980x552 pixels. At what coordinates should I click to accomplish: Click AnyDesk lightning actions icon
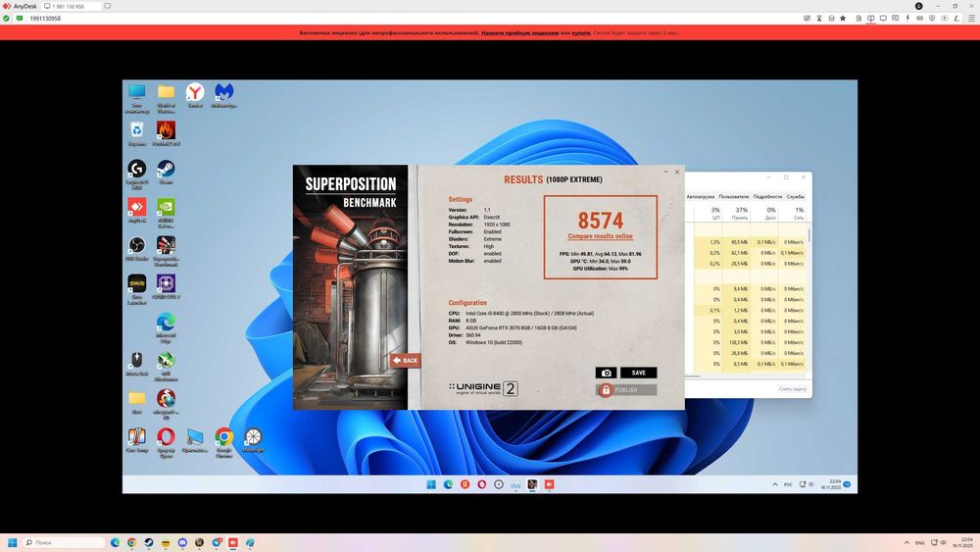[907, 18]
